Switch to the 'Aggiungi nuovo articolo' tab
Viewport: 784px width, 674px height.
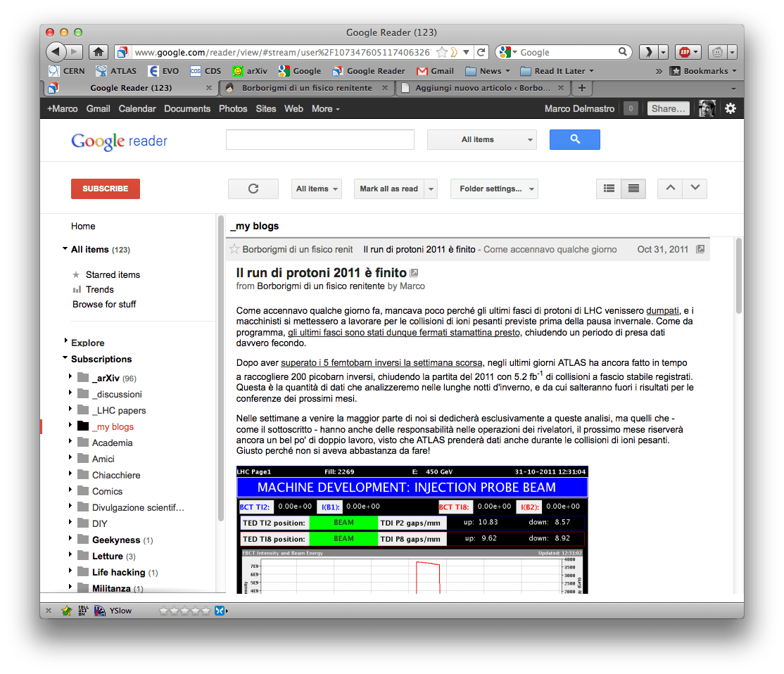point(483,88)
